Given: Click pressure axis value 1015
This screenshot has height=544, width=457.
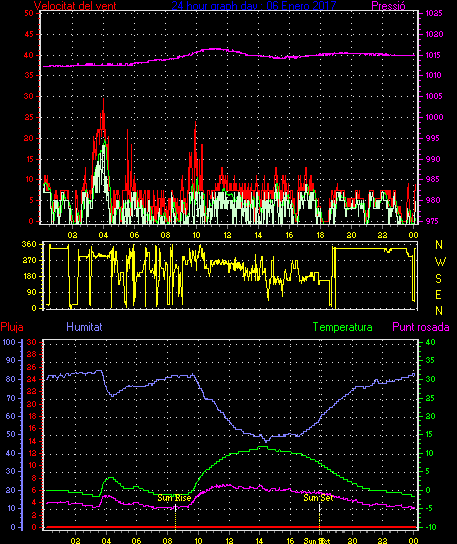Looking at the screenshot, I should click(x=434, y=55).
